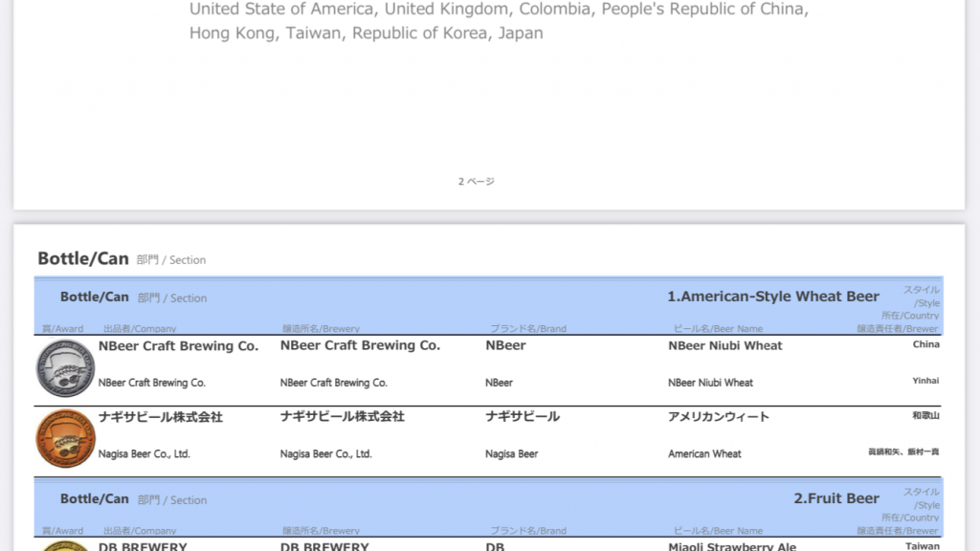Click the silver medal beside NBeer Craft Brewing

(65, 368)
